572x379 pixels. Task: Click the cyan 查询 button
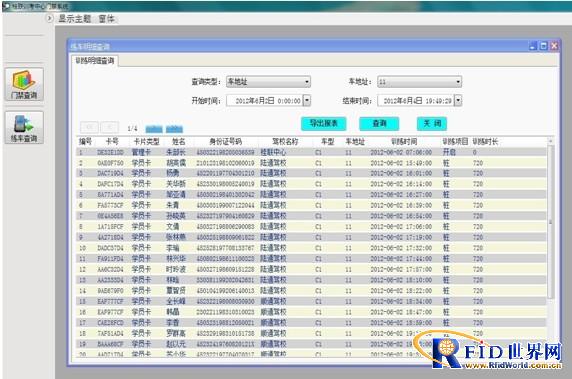coord(379,123)
